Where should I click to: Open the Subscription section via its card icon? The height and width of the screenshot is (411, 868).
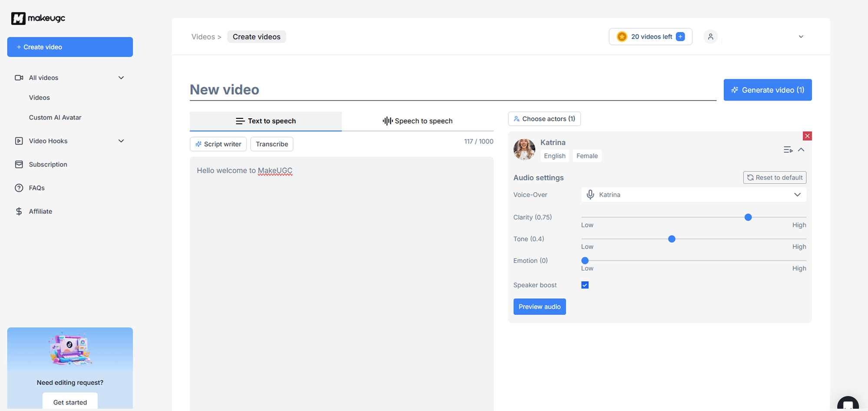(x=19, y=164)
